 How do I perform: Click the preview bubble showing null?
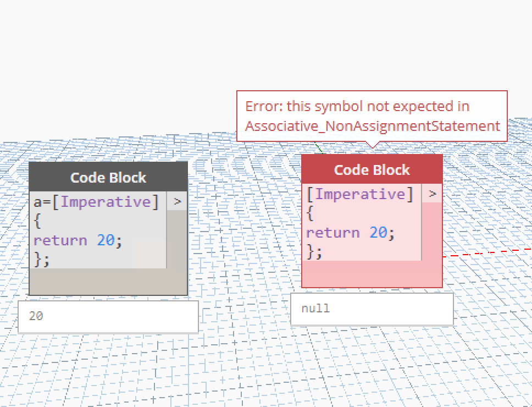point(372,309)
